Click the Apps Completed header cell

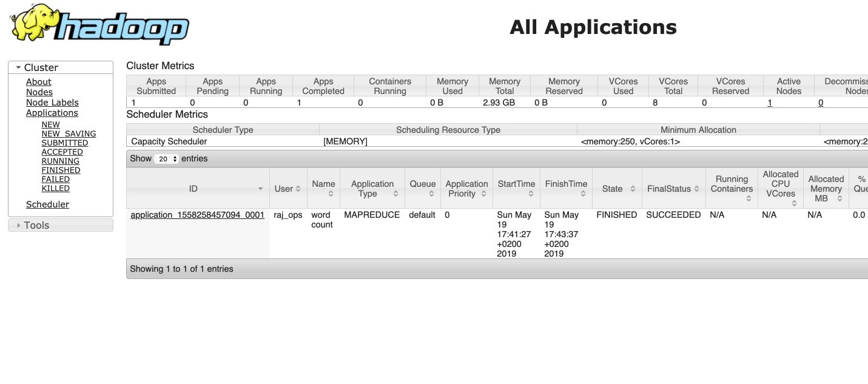(x=323, y=86)
